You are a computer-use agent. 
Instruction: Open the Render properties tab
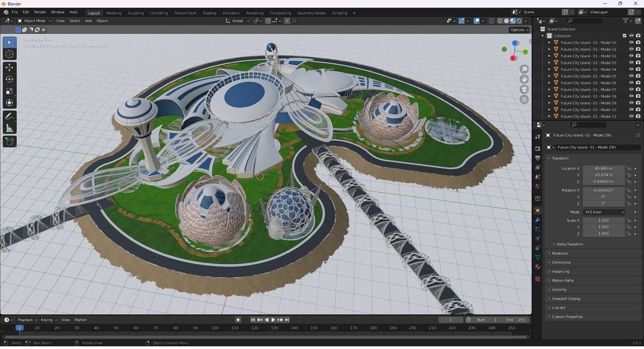click(538, 148)
